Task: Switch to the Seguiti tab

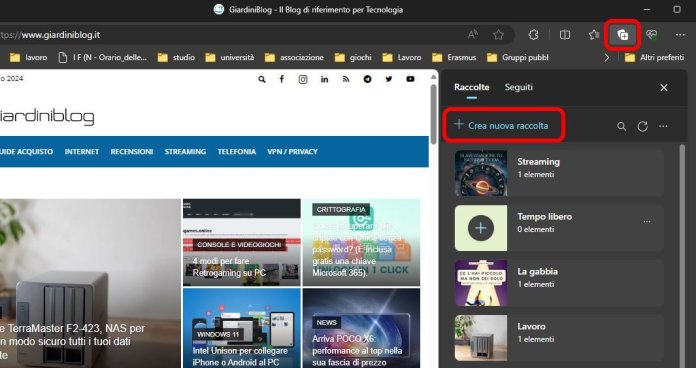Action: [x=518, y=87]
